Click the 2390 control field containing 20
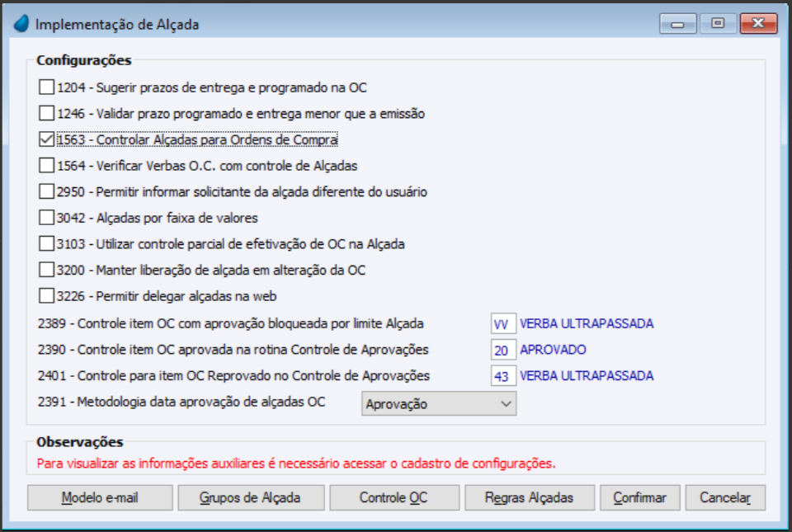792x532 pixels. click(x=502, y=350)
